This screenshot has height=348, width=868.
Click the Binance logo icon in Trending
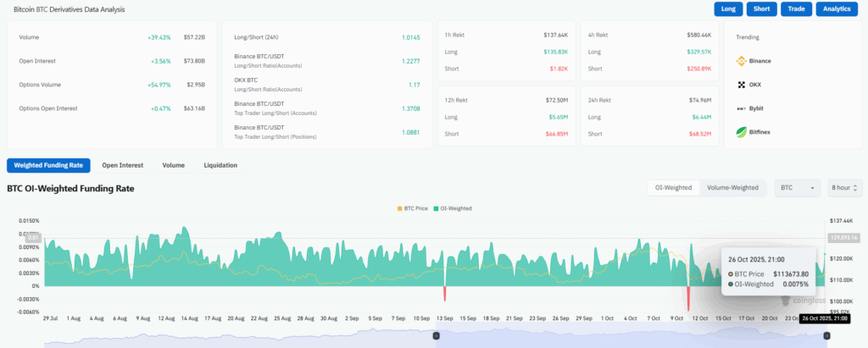(741, 61)
